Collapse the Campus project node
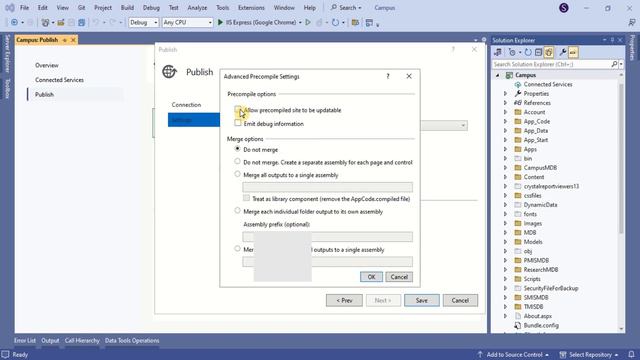The width and height of the screenshot is (640, 360). point(498,75)
